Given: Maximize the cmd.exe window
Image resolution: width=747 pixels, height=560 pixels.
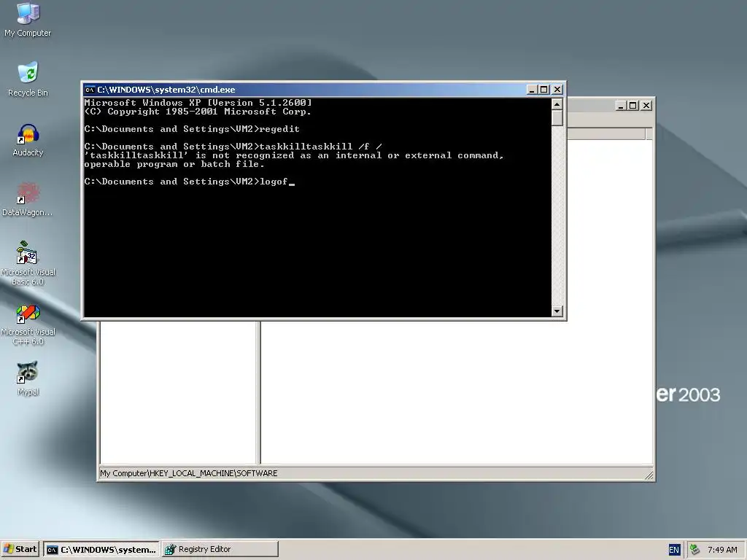Looking at the screenshot, I should coord(543,90).
